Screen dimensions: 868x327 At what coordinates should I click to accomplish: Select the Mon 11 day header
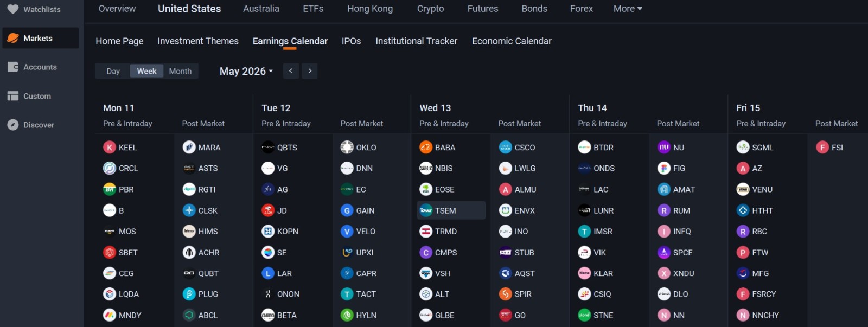point(118,108)
